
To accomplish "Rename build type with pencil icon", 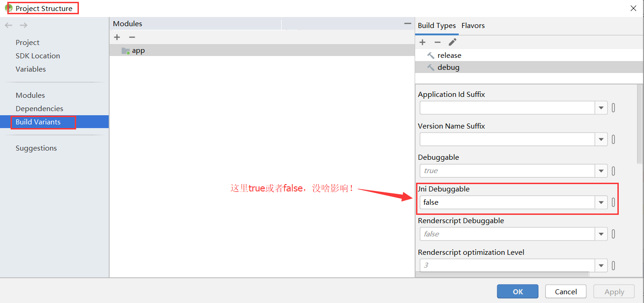I will tap(452, 42).
